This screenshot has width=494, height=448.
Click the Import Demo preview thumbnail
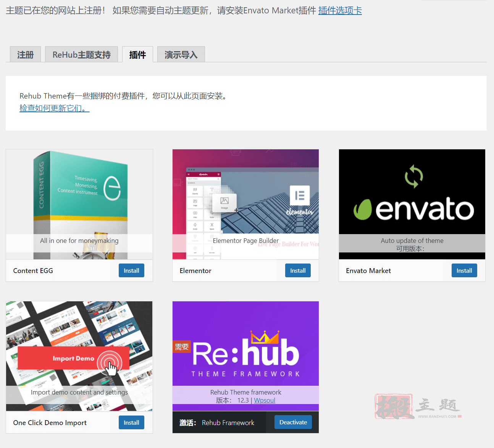pyautogui.click(x=79, y=356)
